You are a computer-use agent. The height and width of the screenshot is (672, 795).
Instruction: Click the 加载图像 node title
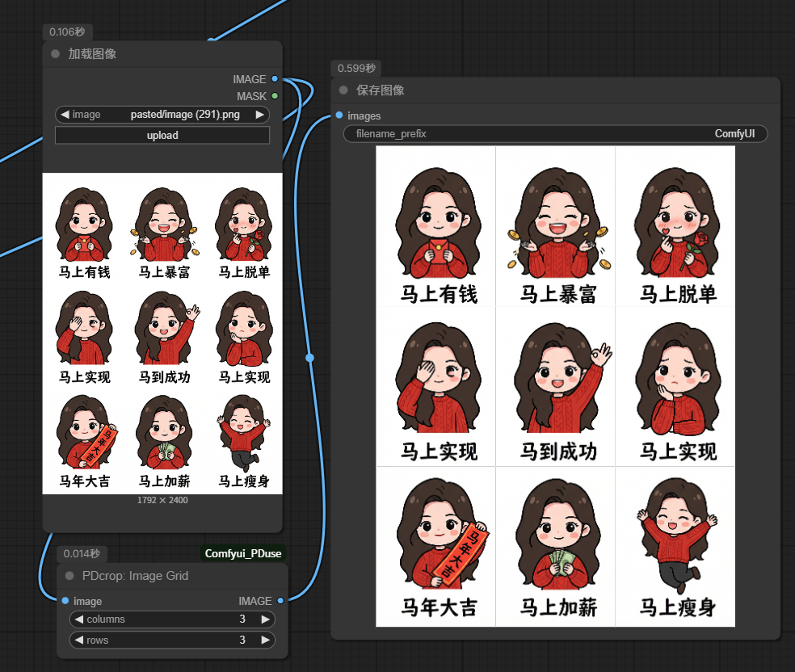(x=92, y=54)
